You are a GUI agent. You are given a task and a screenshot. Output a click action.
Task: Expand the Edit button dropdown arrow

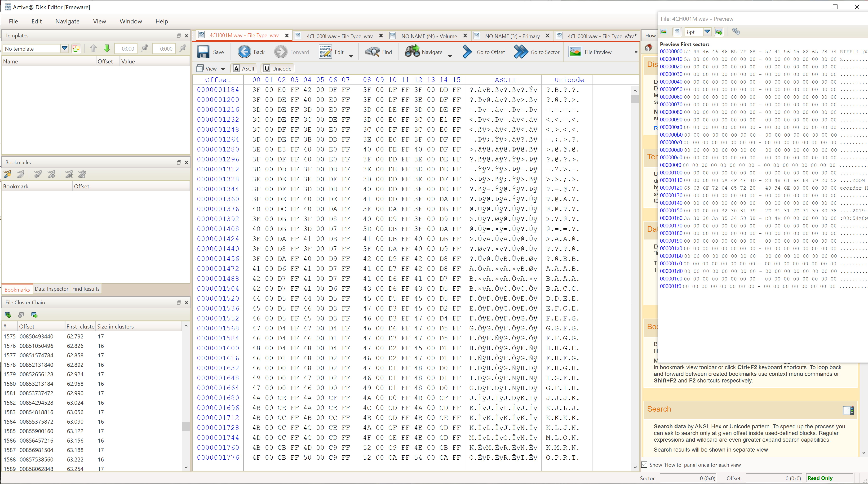coord(351,56)
